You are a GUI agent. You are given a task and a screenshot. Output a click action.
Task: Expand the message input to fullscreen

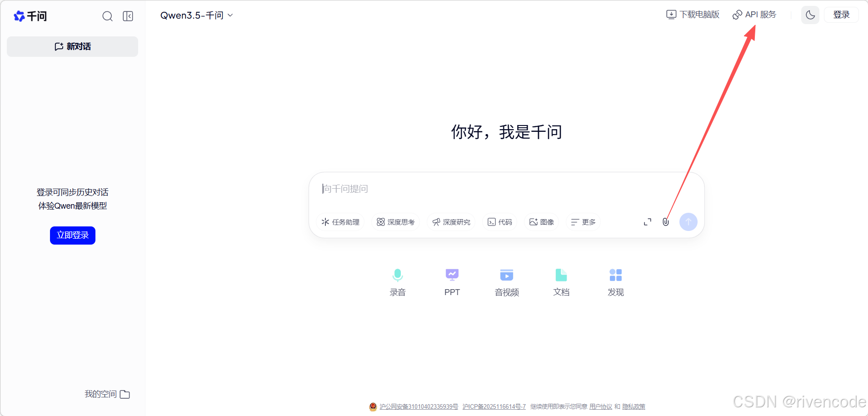pos(647,222)
